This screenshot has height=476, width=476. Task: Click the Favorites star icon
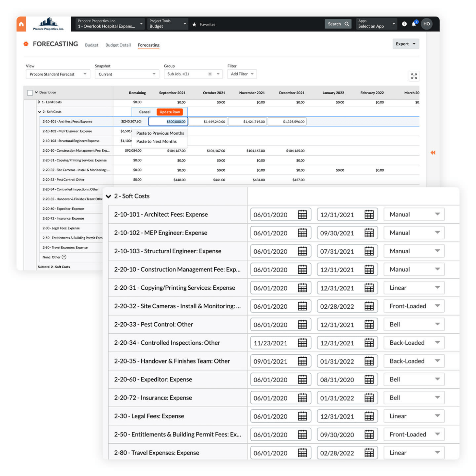pyautogui.click(x=194, y=24)
